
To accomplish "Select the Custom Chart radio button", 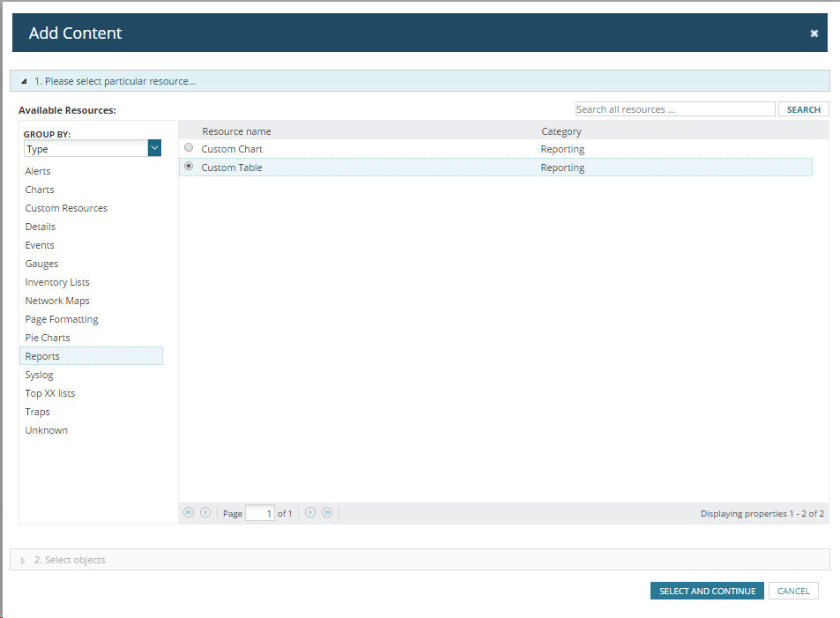I will (x=189, y=147).
